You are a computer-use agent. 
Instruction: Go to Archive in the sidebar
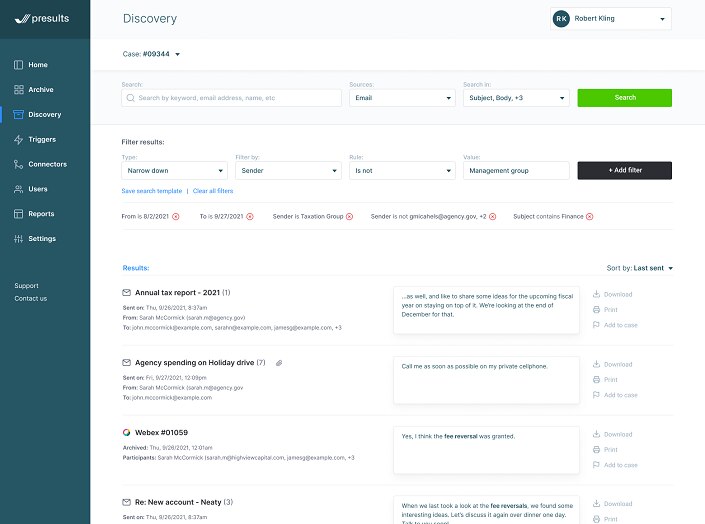pos(41,90)
